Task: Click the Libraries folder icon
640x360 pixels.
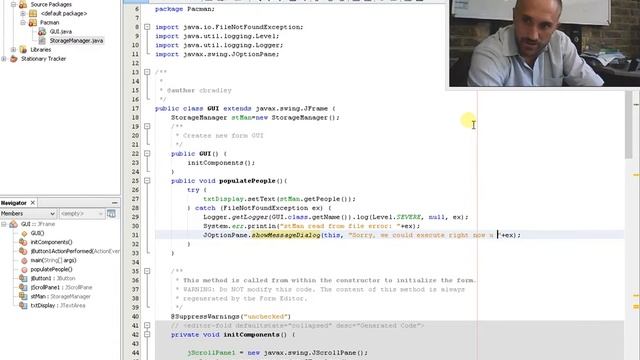Action: point(23,49)
